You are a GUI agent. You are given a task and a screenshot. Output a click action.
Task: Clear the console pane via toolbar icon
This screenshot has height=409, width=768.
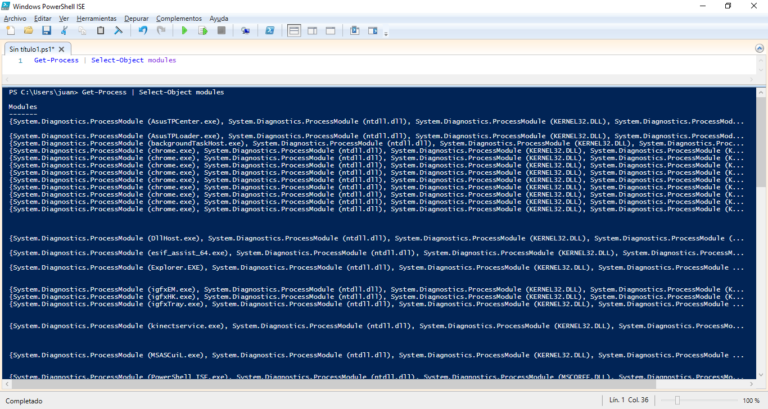(x=118, y=30)
